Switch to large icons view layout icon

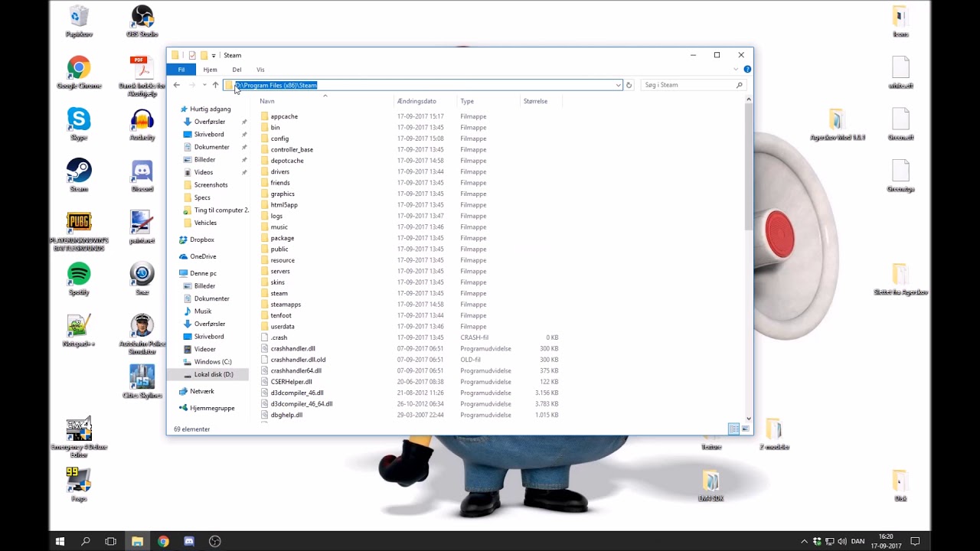point(745,429)
